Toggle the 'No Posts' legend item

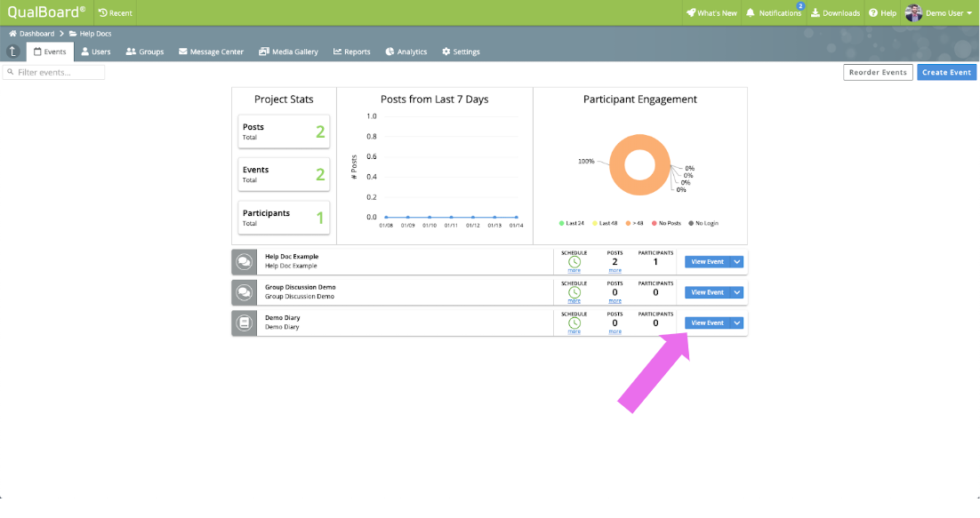(666, 223)
